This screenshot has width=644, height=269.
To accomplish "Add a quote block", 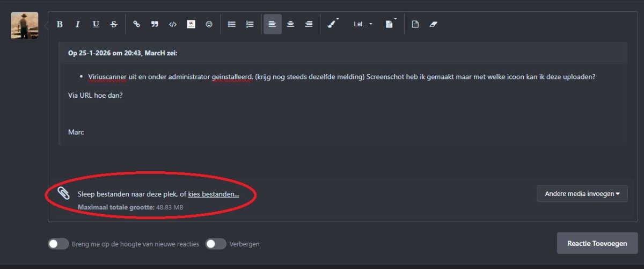I will click(x=155, y=24).
